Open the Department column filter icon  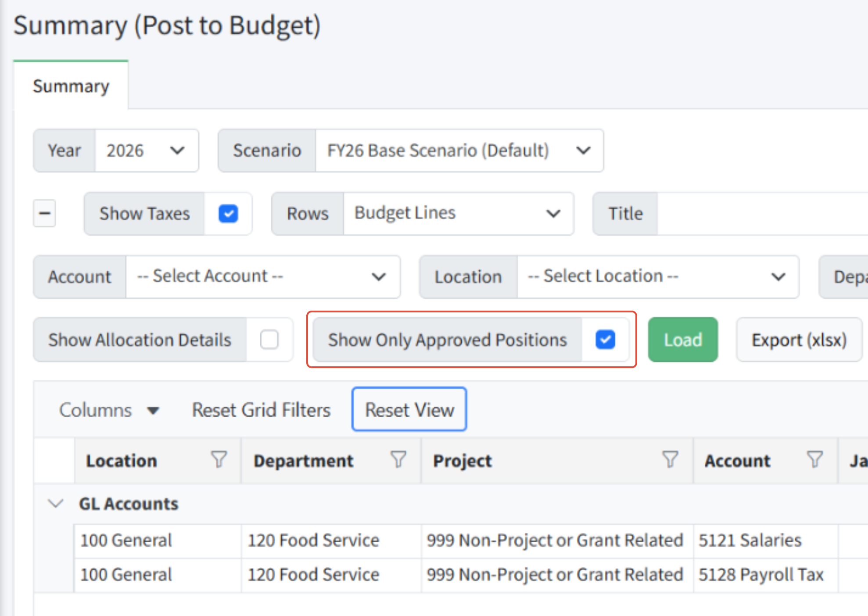[398, 460]
